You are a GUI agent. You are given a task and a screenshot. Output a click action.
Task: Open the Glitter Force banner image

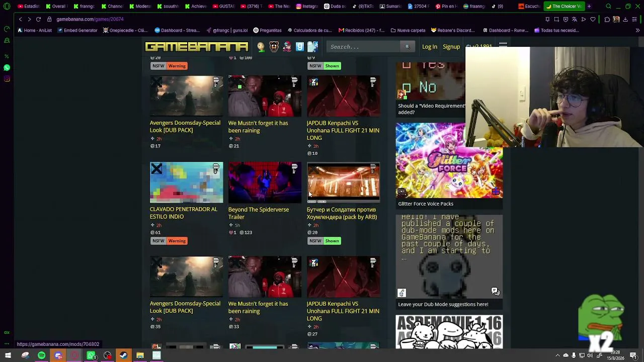tap(449, 160)
